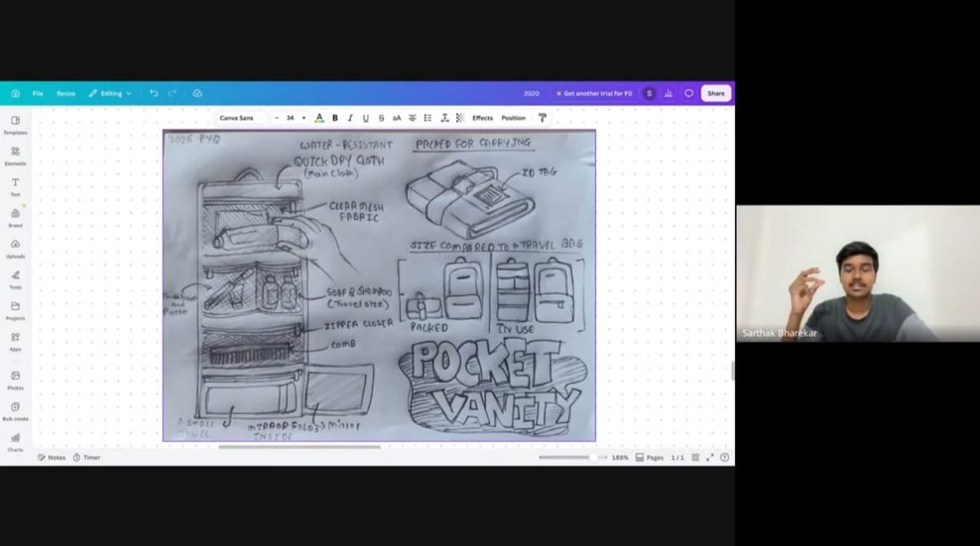Open the help question mark icon
Viewport: 980px width, 546px height.
click(x=724, y=457)
